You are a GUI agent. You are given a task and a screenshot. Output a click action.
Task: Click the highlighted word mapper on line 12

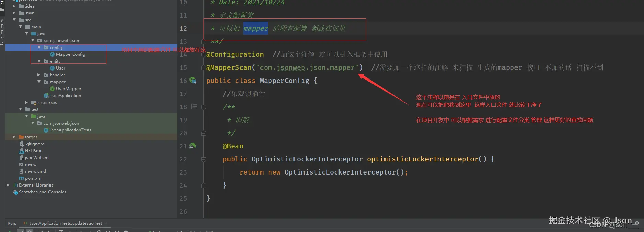pos(256,28)
